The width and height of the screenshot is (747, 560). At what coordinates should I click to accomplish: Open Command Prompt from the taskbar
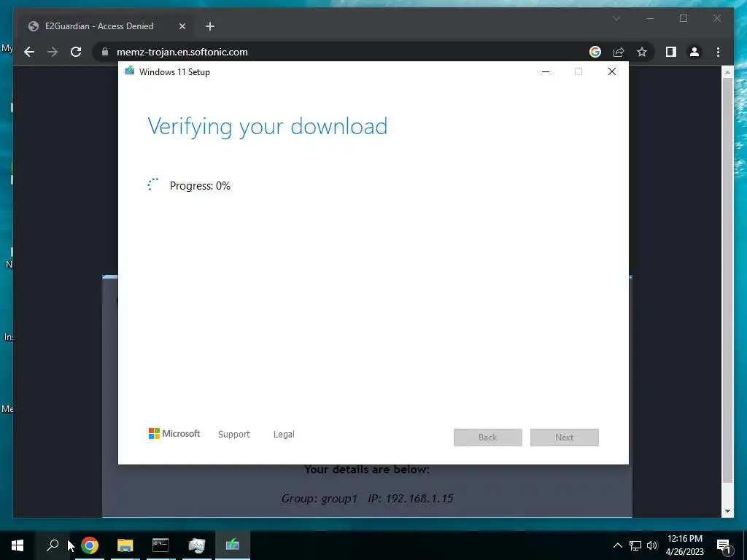point(160,545)
